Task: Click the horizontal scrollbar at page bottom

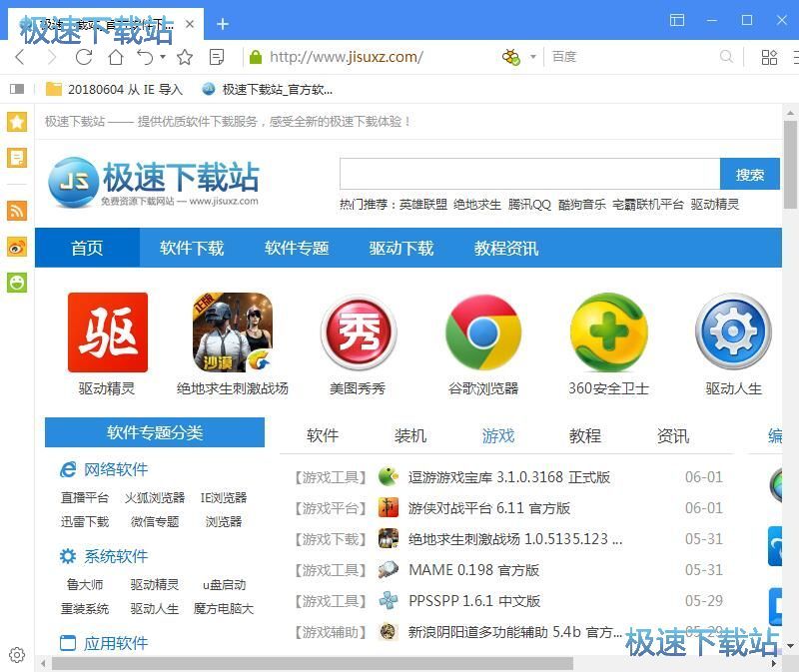Action: [312, 663]
